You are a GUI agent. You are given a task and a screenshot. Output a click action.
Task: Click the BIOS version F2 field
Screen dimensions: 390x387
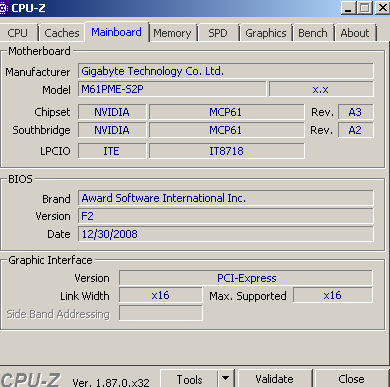[x=226, y=216]
